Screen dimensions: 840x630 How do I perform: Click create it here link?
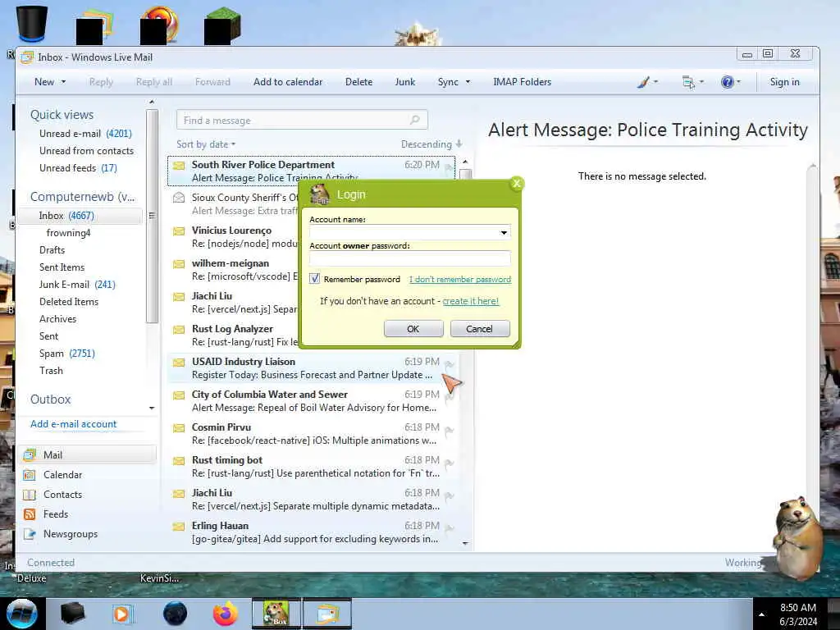point(470,301)
